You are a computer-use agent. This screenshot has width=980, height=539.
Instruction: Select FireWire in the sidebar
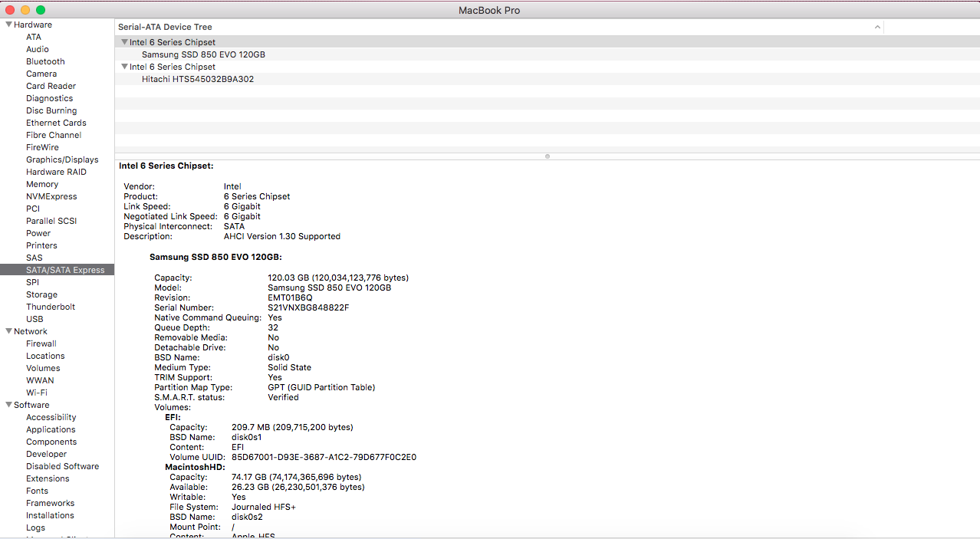pyautogui.click(x=42, y=147)
